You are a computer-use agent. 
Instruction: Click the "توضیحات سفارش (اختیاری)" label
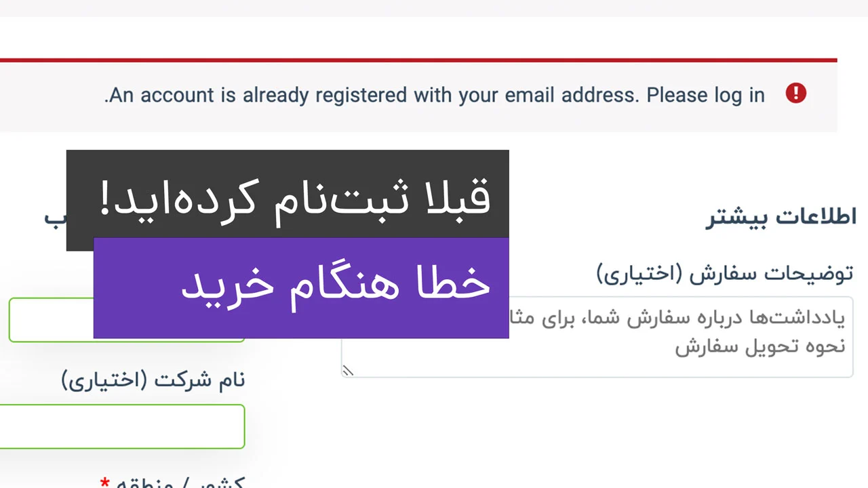725,273
